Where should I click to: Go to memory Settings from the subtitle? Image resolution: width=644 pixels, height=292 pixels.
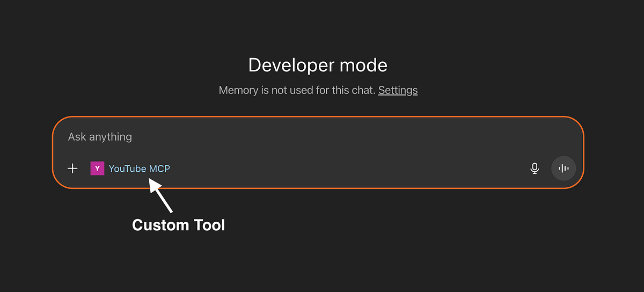coord(398,90)
